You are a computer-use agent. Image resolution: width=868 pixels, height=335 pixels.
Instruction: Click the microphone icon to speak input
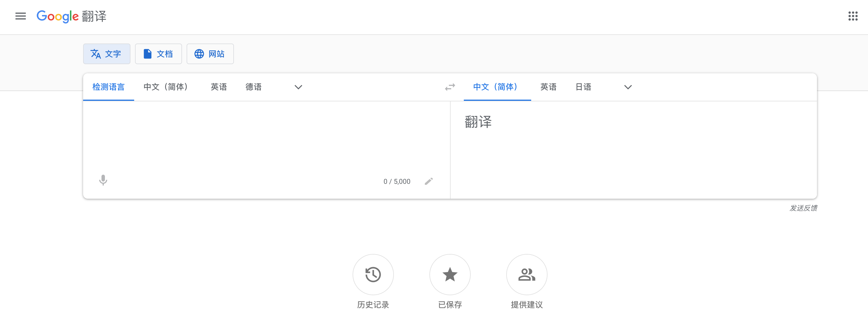(x=103, y=180)
